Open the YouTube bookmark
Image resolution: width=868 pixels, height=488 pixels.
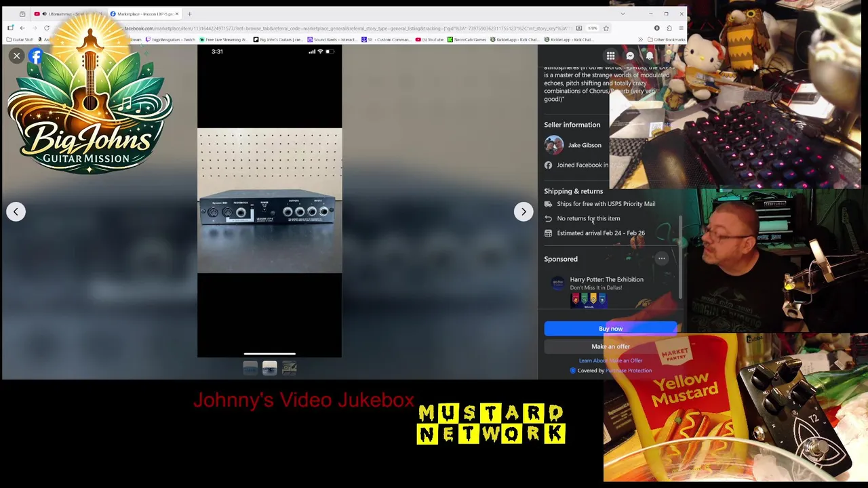430,39
